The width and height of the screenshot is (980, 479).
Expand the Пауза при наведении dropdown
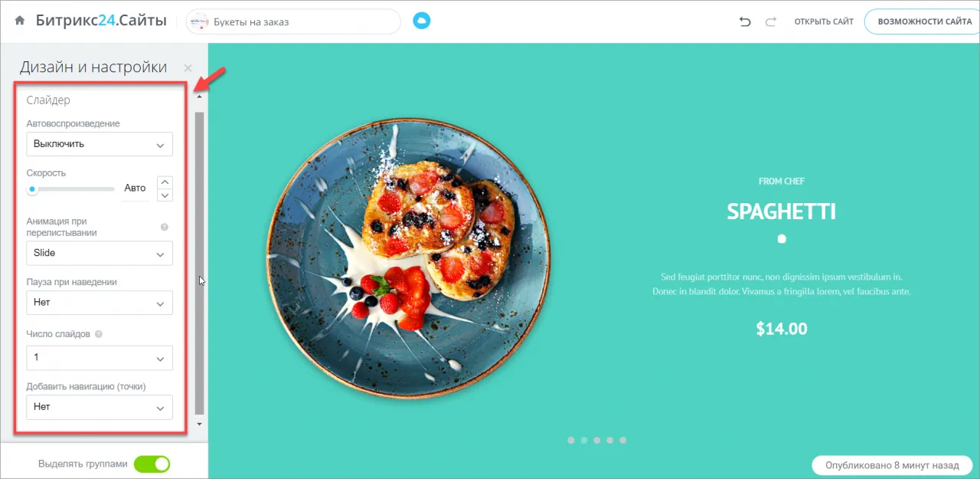pyautogui.click(x=100, y=303)
